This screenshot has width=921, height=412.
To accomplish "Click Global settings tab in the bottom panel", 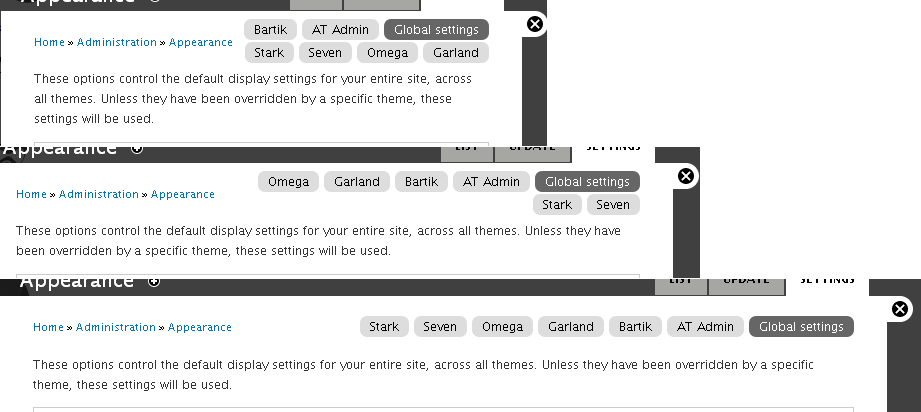I will 801,327.
